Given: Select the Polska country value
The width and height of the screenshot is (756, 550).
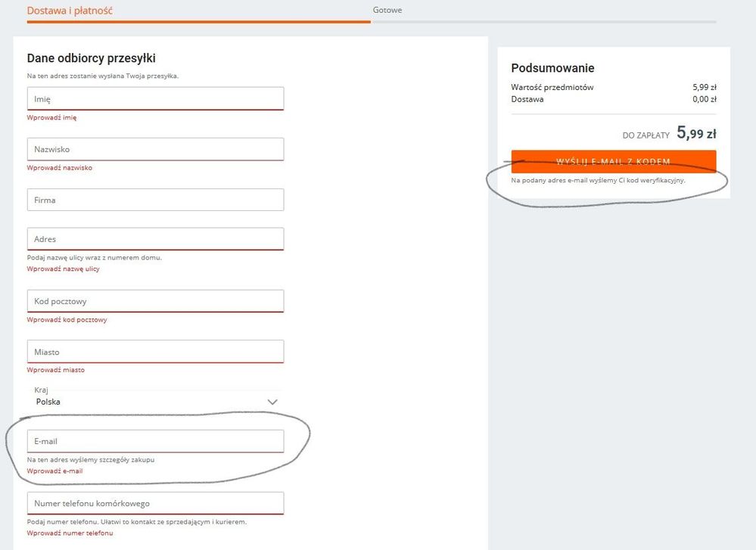Looking at the screenshot, I should 48,402.
